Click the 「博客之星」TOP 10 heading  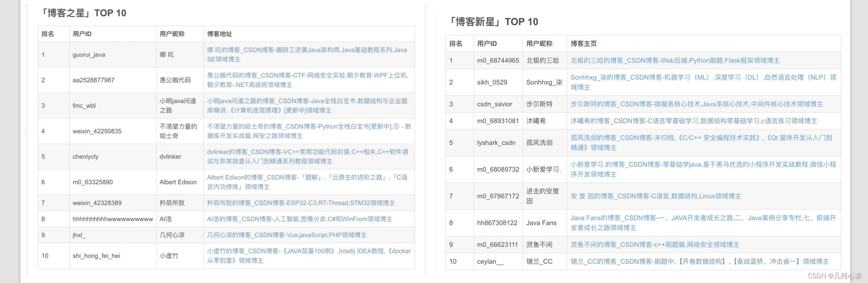[83, 13]
